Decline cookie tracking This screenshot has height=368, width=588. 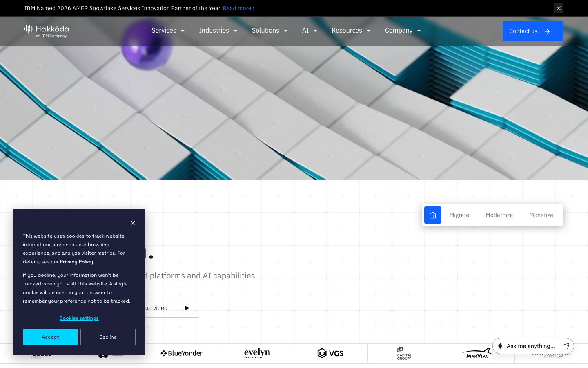(108, 337)
